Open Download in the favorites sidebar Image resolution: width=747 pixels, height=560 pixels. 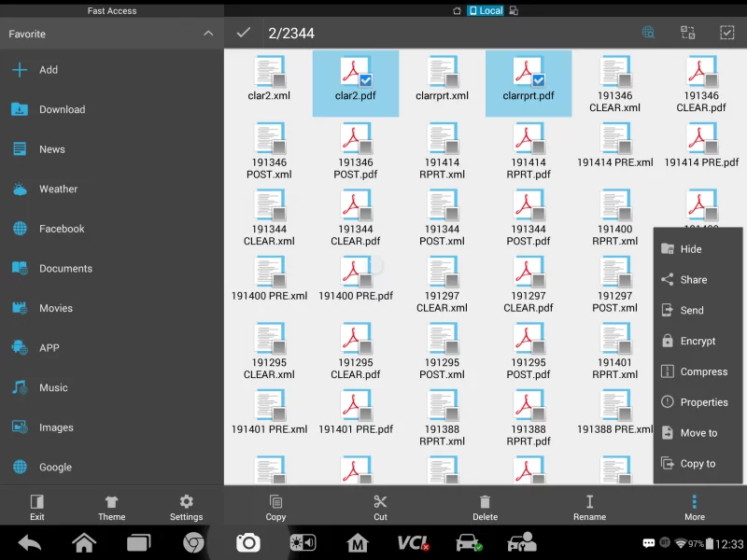(62, 109)
